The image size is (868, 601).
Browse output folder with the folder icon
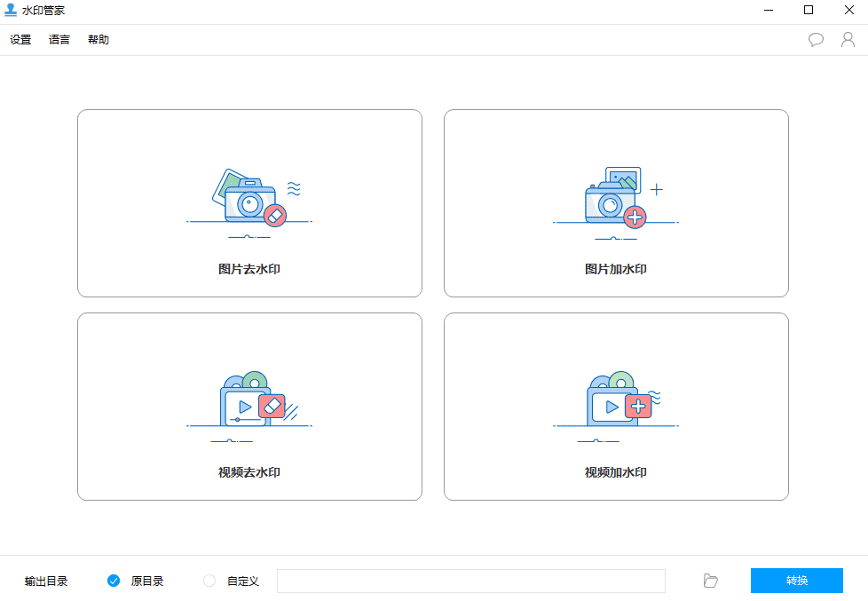(710, 581)
